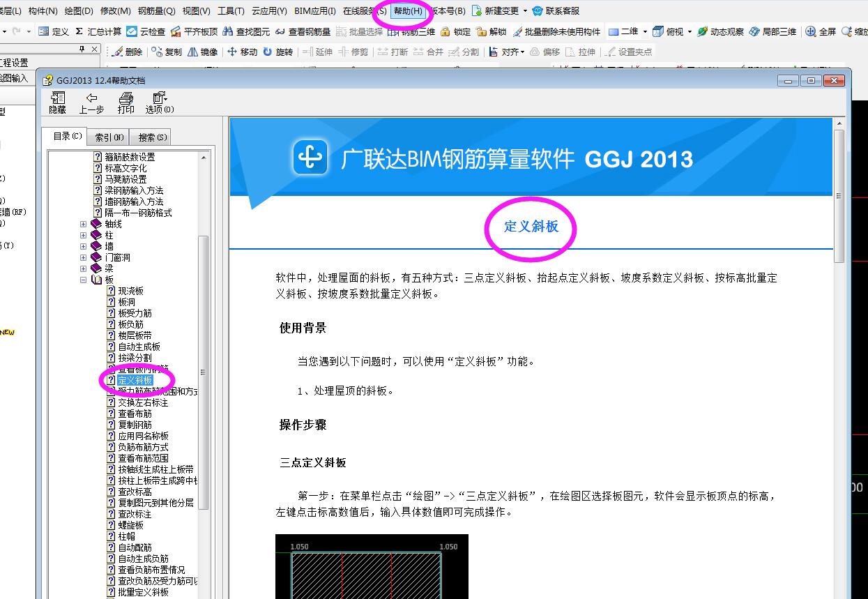Screen dimensions: 868x599
Task: Click 全屏 full screen tool
Action: point(821,31)
